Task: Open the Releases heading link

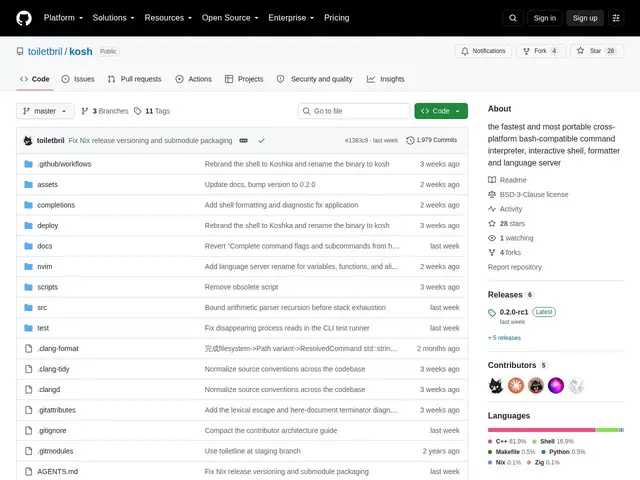Action: [505, 295]
